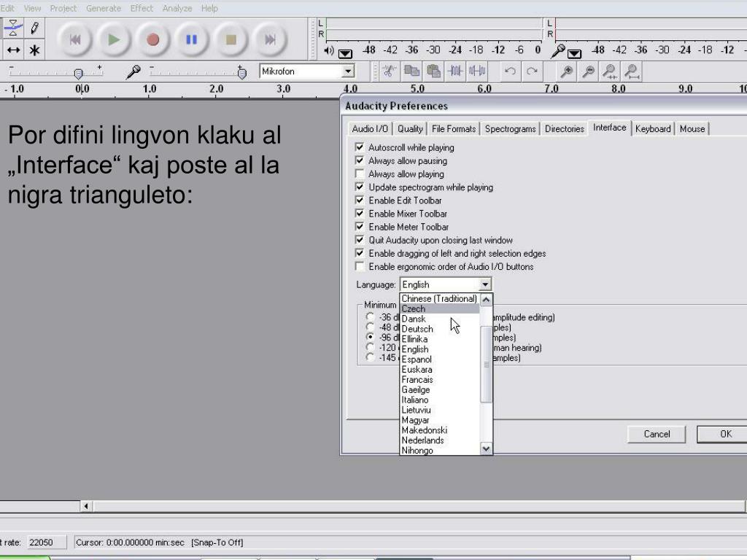Select the Time Shift tool
Image resolution: width=747 pixels, height=560 pixels.
pos(13,50)
